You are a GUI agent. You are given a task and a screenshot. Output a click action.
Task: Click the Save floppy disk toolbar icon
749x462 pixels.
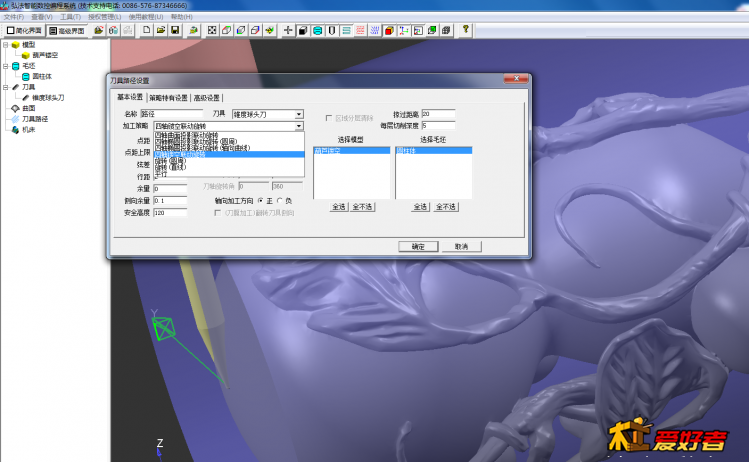click(175, 30)
